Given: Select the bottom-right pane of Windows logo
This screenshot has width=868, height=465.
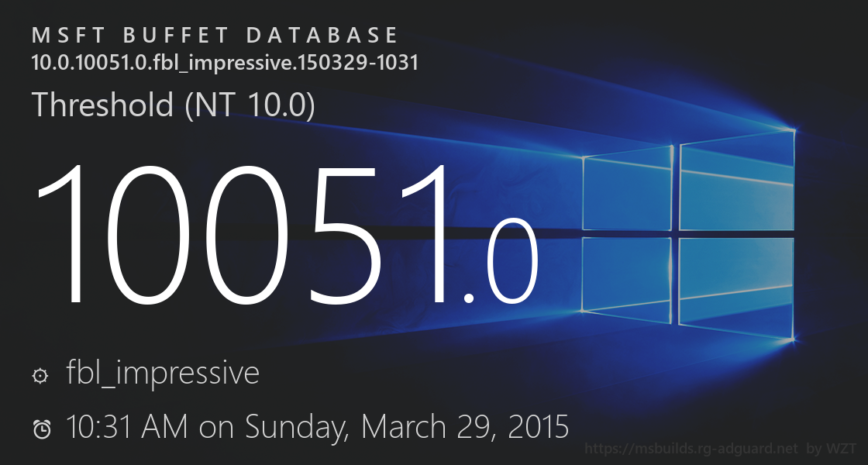Looking at the screenshot, I should (x=737, y=285).
